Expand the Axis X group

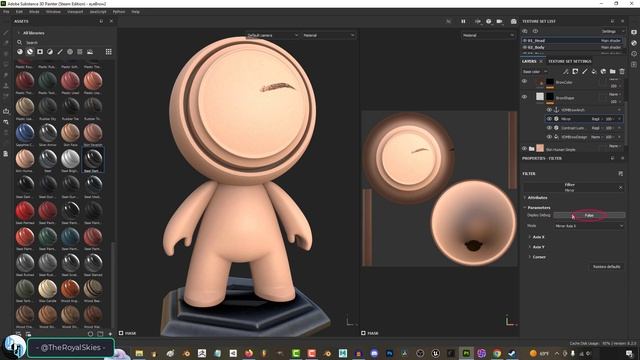pos(537,237)
